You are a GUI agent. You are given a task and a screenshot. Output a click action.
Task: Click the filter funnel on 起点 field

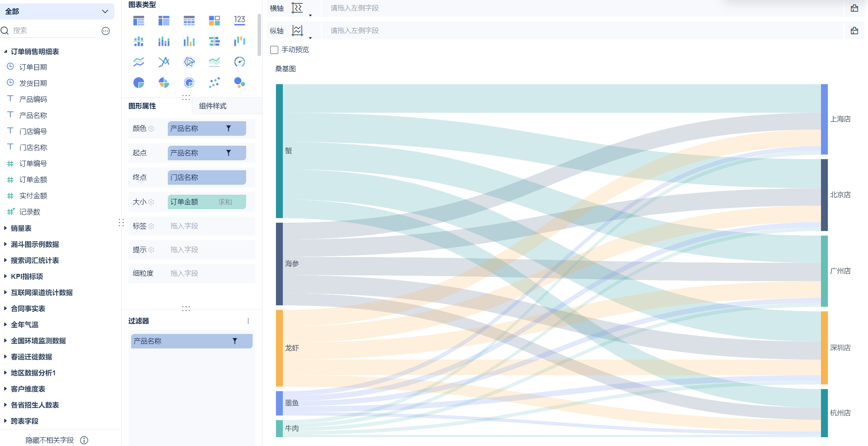pos(229,153)
